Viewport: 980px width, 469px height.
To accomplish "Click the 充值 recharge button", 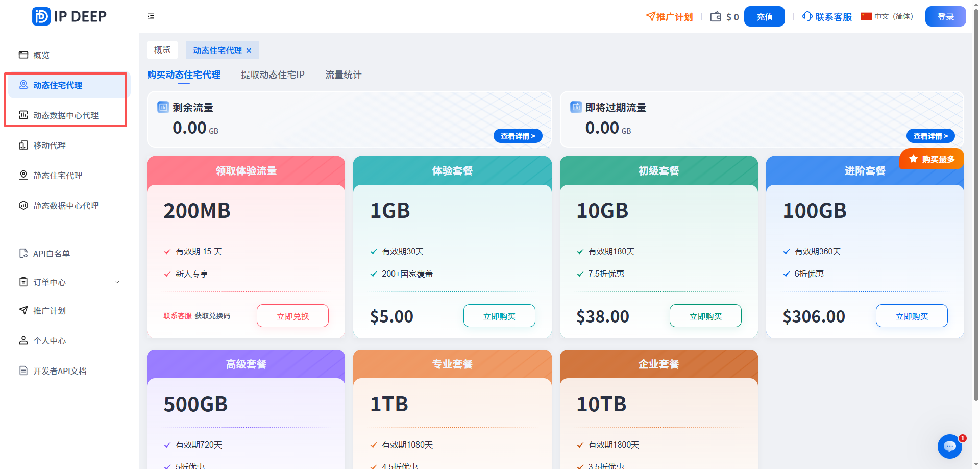I will click(x=764, y=16).
